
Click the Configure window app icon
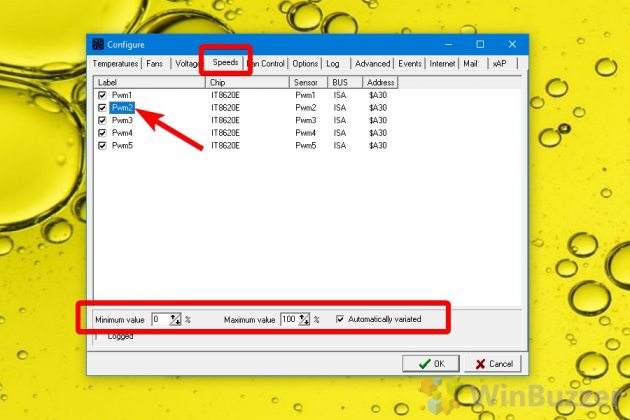coord(98,45)
